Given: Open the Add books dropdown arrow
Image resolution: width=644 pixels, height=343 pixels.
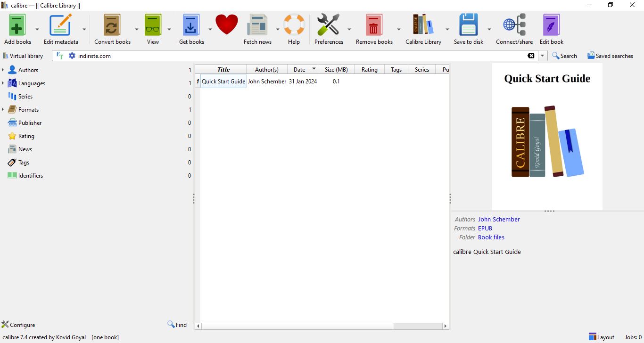Looking at the screenshot, I should [37, 29].
